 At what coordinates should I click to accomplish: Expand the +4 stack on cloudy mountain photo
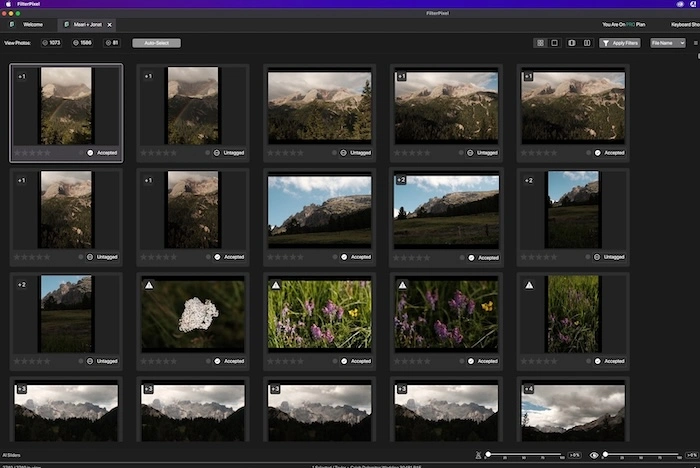528,388
